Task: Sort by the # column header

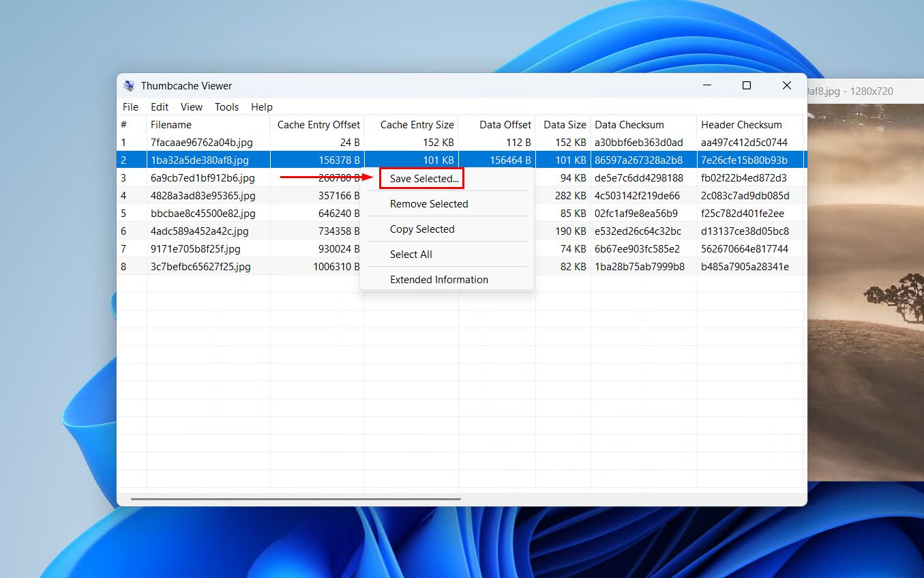Action: [x=132, y=125]
